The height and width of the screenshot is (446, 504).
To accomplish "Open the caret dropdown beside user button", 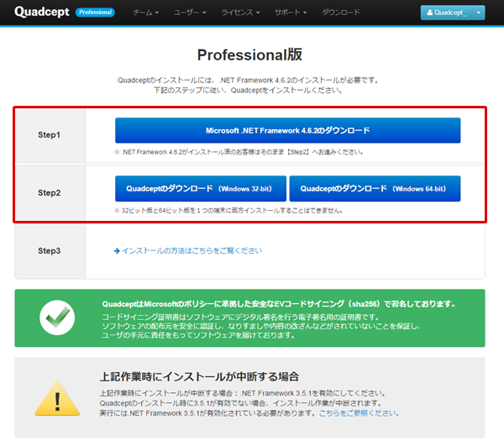I will click(479, 13).
